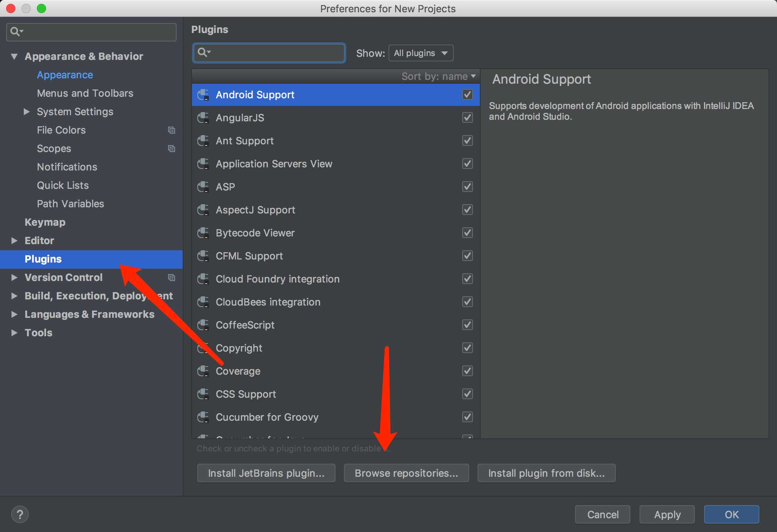Screen dimensions: 777x532
Task: Click the Bytecode Viewer plugin icon
Action: pyautogui.click(x=203, y=233)
